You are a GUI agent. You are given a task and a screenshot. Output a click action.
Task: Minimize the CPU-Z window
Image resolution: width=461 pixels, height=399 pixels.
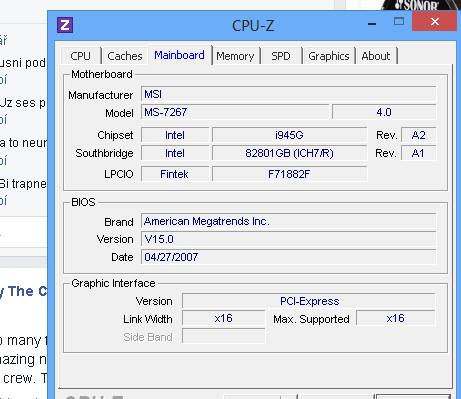coord(372,24)
